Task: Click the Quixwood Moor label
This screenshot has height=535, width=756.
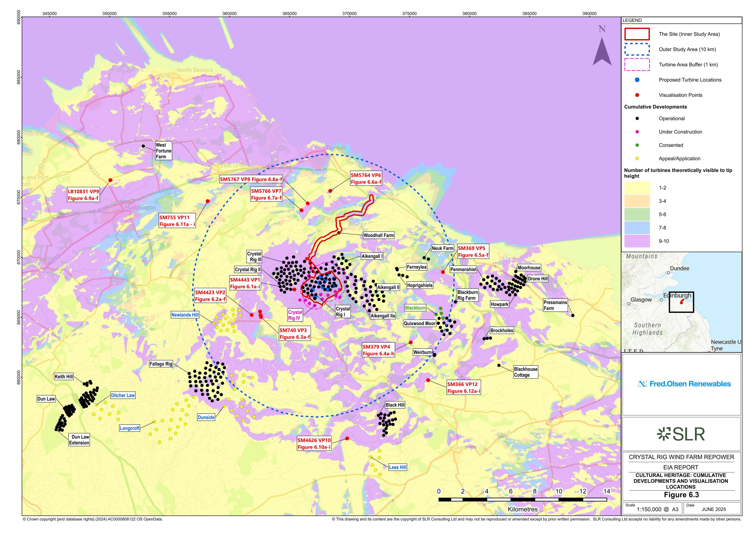Action: tap(420, 324)
